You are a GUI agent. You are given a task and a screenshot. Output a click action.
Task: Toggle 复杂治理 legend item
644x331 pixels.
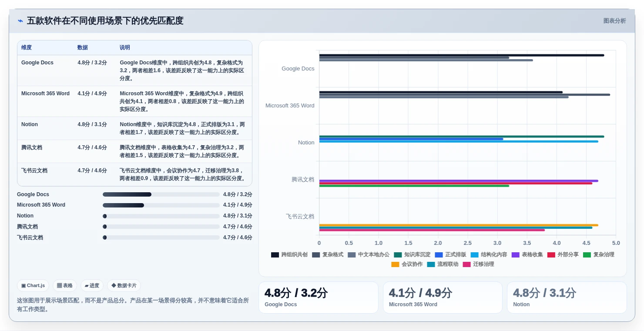[598, 255]
